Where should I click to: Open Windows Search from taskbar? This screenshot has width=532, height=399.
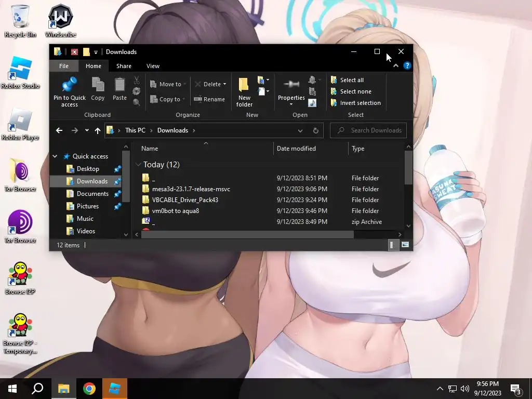point(37,389)
